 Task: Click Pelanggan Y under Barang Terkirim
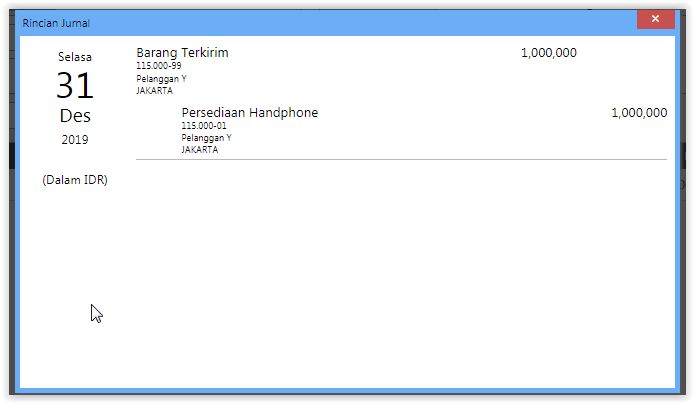click(x=161, y=78)
